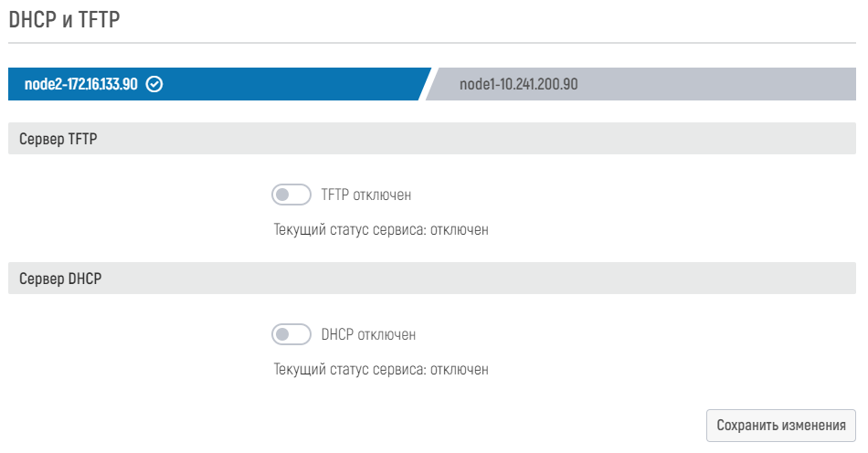Click the gray knob of the DHCP switch
Viewport: 868px width, 453px height.
click(x=283, y=334)
